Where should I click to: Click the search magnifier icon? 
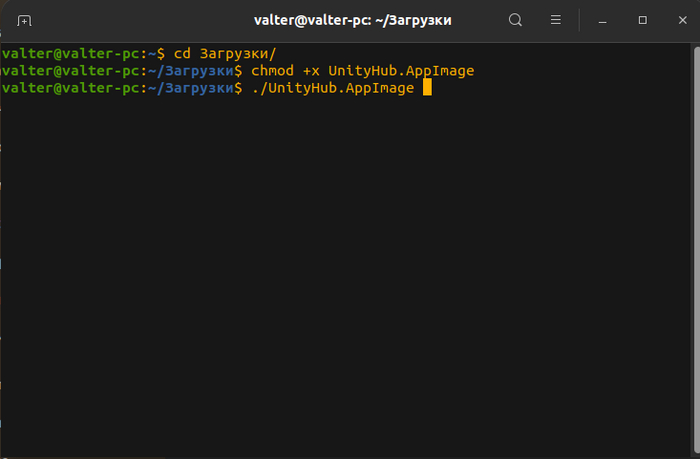pyautogui.click(x=515, y=20)
